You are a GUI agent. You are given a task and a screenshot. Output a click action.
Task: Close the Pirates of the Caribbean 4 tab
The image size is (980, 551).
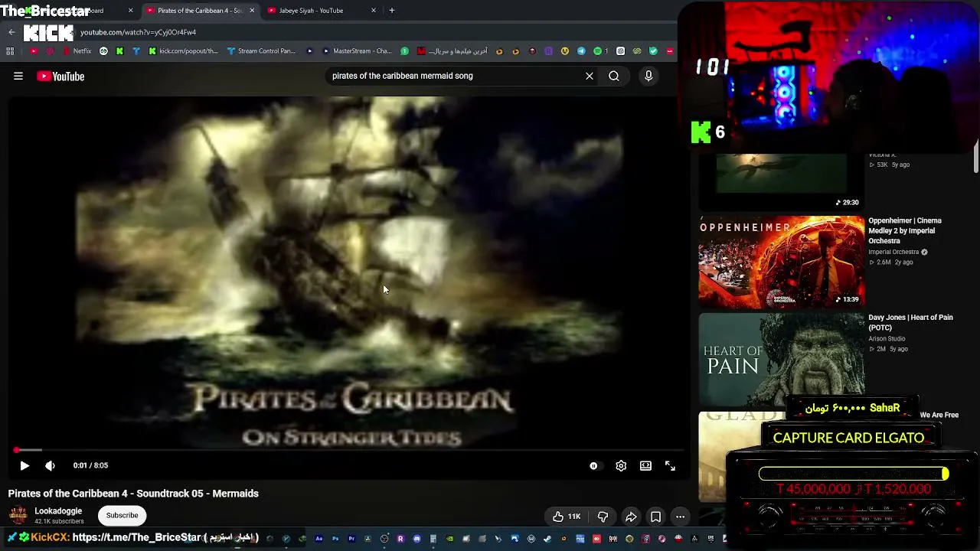[252, 11]
